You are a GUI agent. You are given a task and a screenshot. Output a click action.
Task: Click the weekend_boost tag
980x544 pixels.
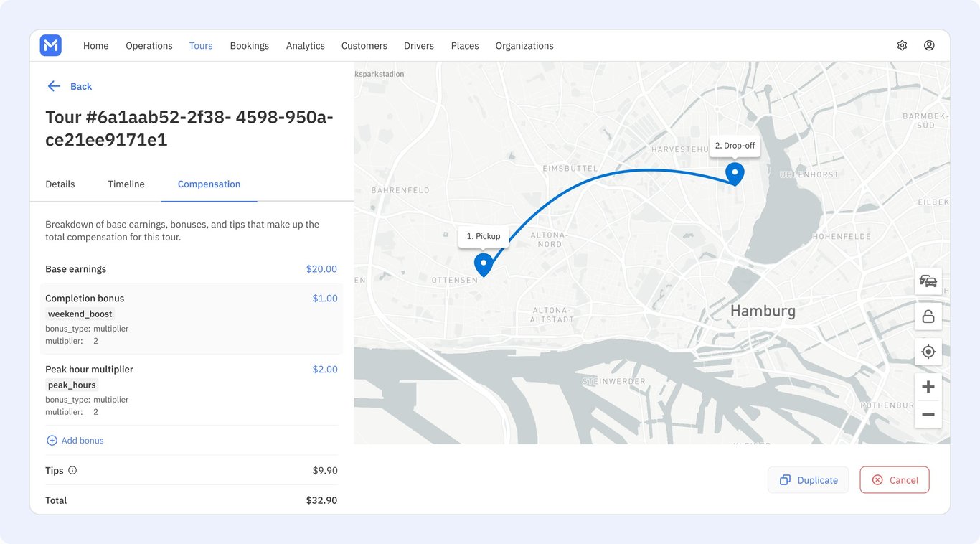click(80, 314)
